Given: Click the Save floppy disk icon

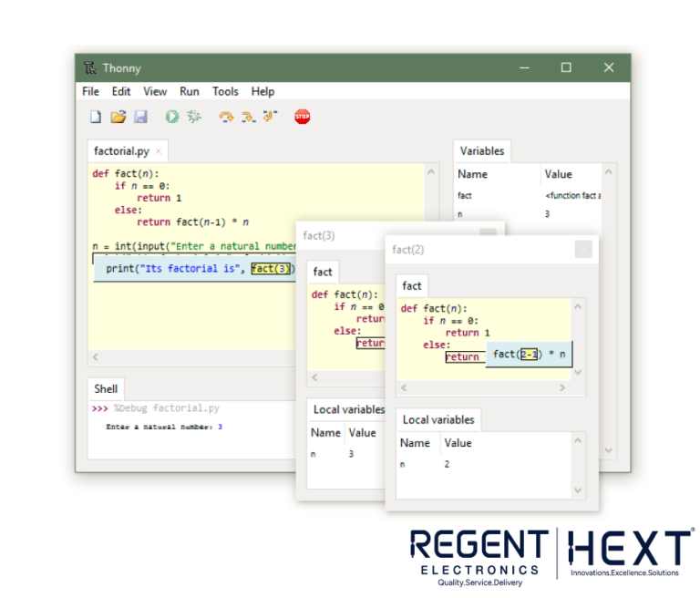Looking at the screenshot, I should 140,117.
